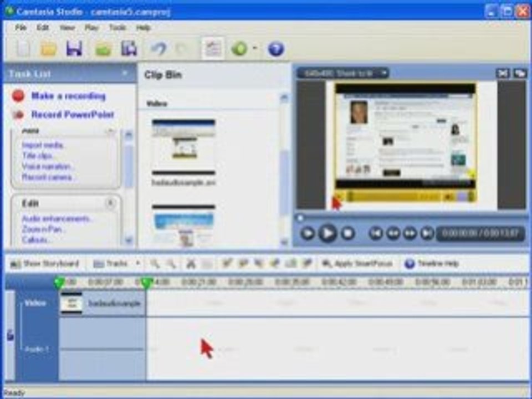This screenshot has height=399, width=532.
Task: Click the grayed Redo toolbar icon
Action: tap(182, 49)
